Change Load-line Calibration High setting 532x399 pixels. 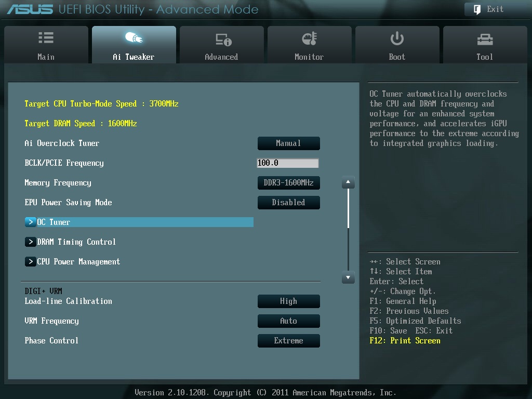click(288, 301)
